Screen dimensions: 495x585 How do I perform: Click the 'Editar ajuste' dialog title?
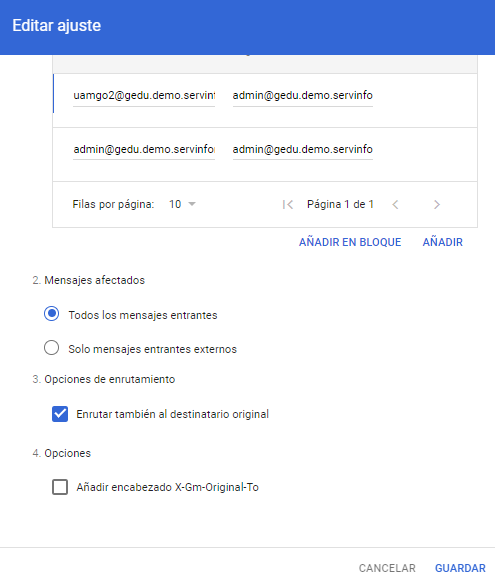pos(57,25)
